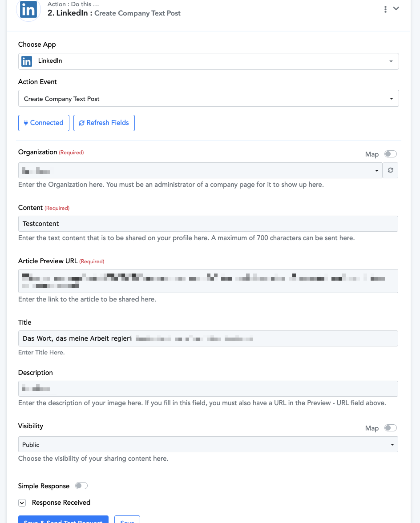Click the Refresh Fields button
Image resolution: width=420 pixels, height=523 pixels.
pos(104,123)
